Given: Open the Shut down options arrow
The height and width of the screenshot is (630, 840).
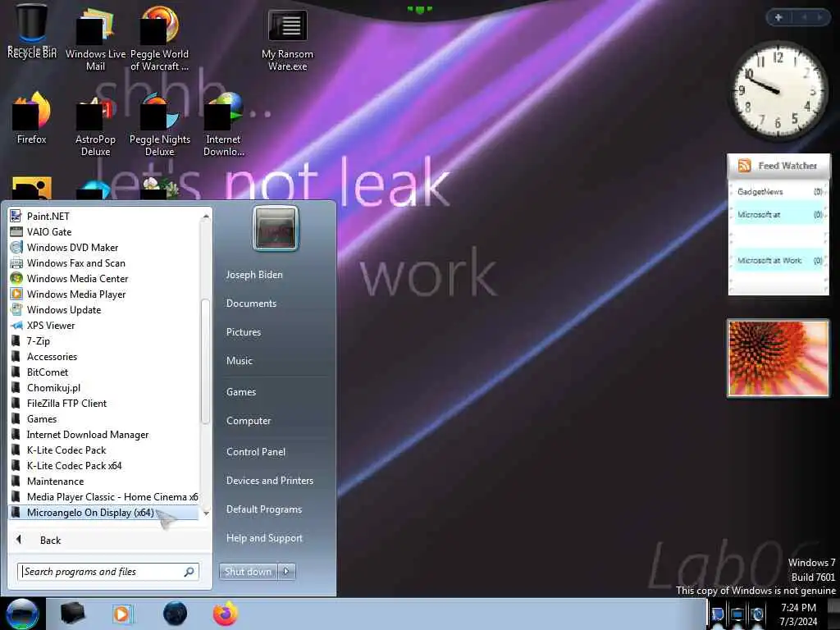Looking at the screenshot, I should coord(286,572).
